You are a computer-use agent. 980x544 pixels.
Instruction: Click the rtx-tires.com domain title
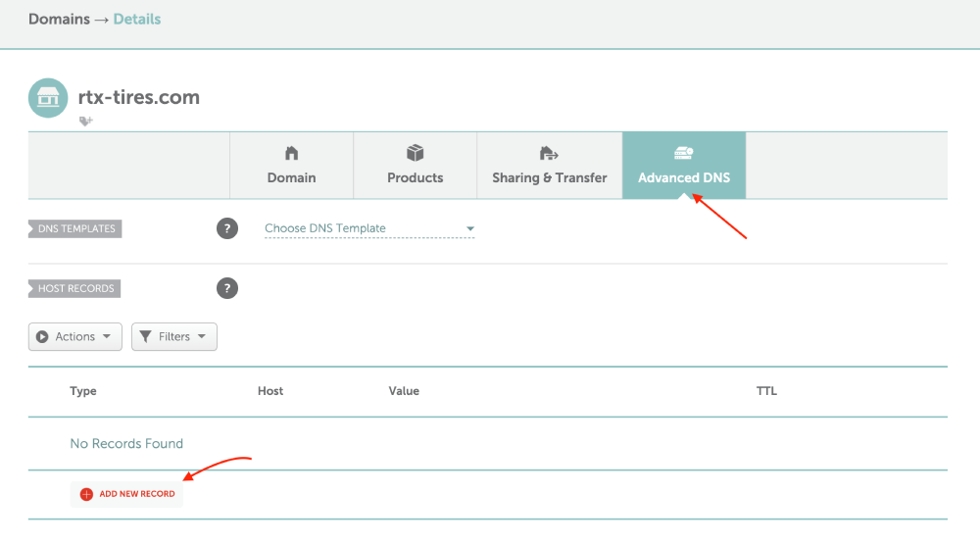click(139, 97)
